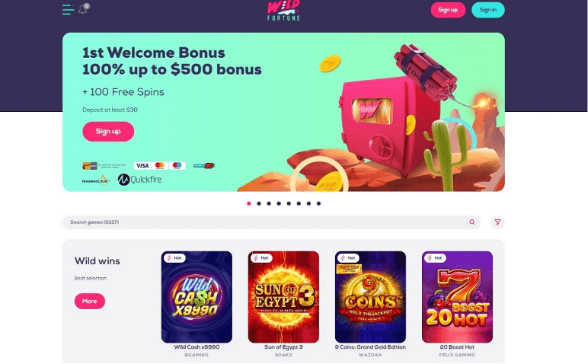Click Sign up in the header
Image resolution: width=588 pixels, height=364 pixels.
pos(448,10)
